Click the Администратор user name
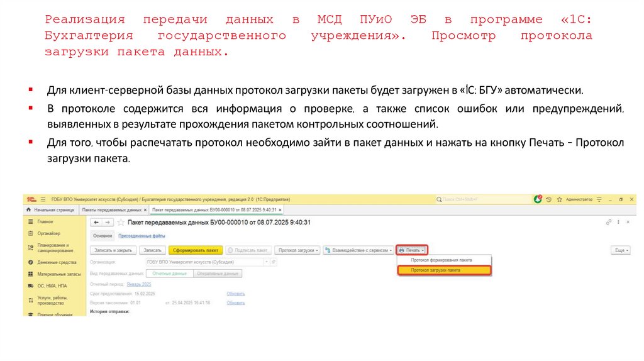 click(x=579, y=199)
